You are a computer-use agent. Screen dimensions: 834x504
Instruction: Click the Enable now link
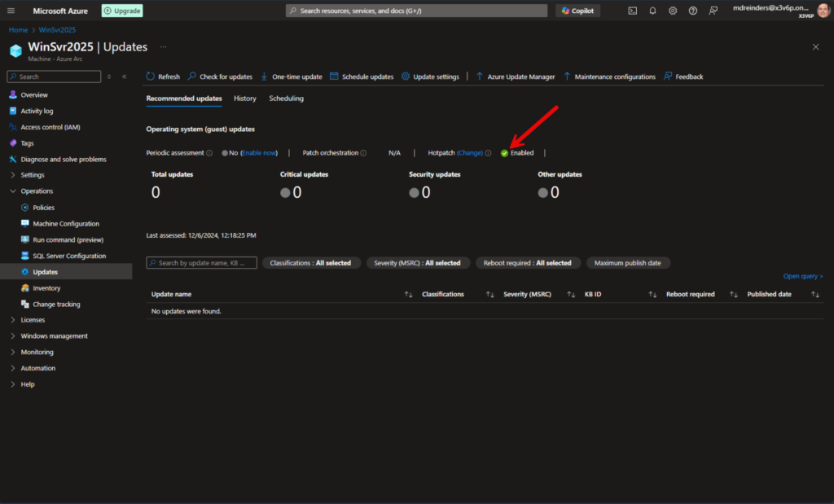tap(259, 152)
